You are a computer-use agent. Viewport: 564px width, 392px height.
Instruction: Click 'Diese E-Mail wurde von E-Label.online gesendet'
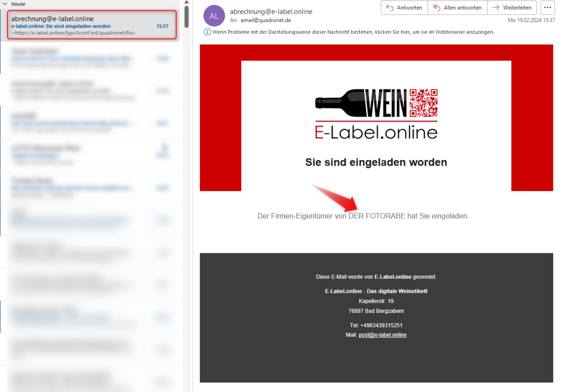(x=376, y=277)
